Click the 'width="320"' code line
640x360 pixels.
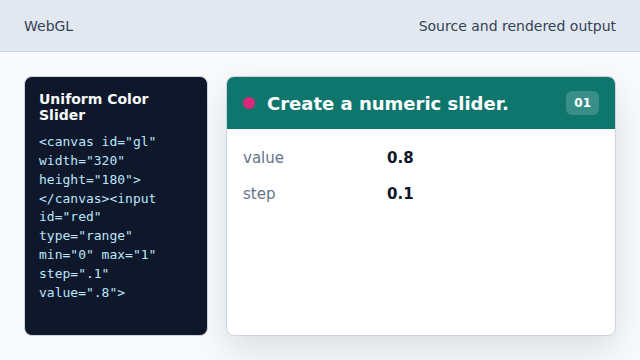point(82,161)
